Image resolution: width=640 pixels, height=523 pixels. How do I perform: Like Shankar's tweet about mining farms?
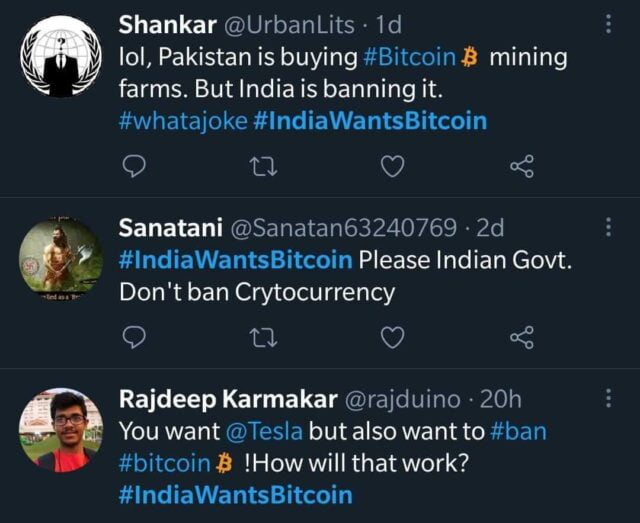393,167
